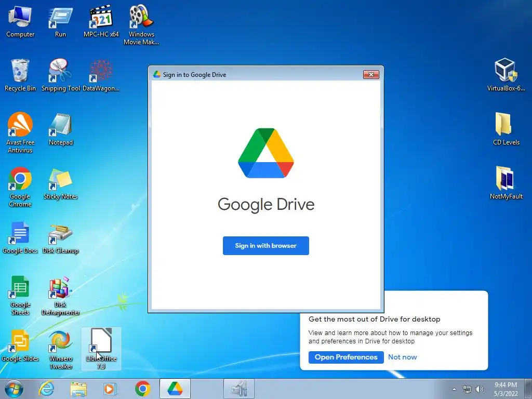The width and height of the screenshot is (532, 399).
Task: Select the Google Slides shortcut
Action: (x=20, y=345)
